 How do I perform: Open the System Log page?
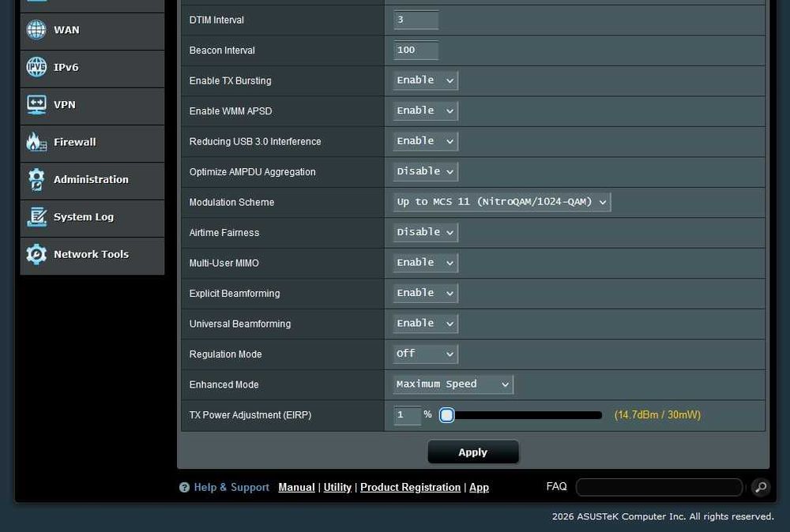tap(92, 219)
